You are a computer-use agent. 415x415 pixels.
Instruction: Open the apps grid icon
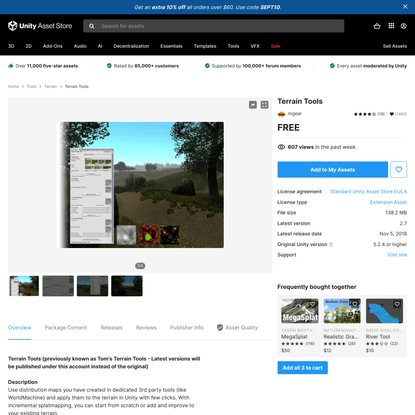391,26
